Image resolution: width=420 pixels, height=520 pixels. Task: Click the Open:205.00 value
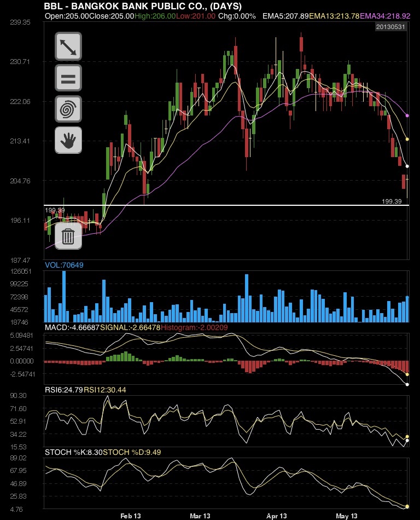tap(67, 16)
